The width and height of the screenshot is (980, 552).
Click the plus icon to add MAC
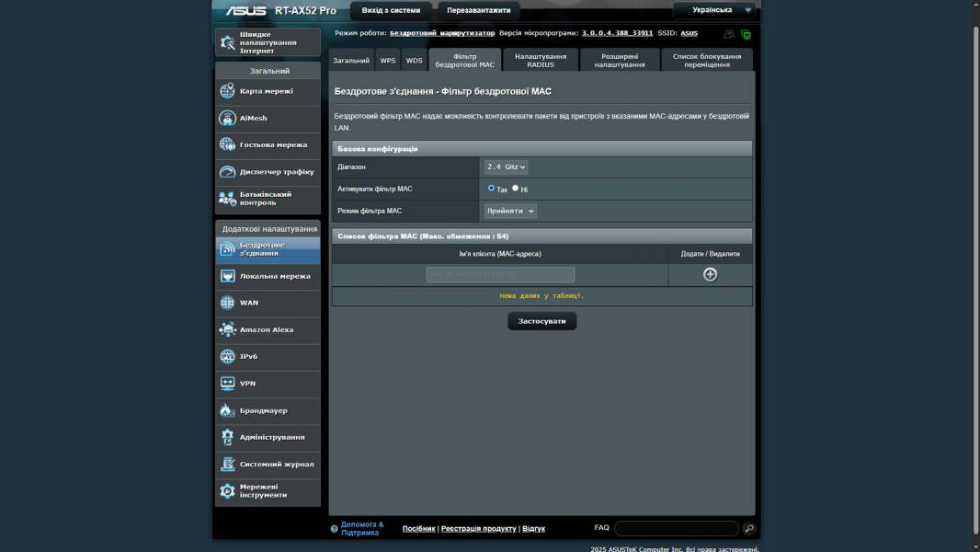(710, 274)
